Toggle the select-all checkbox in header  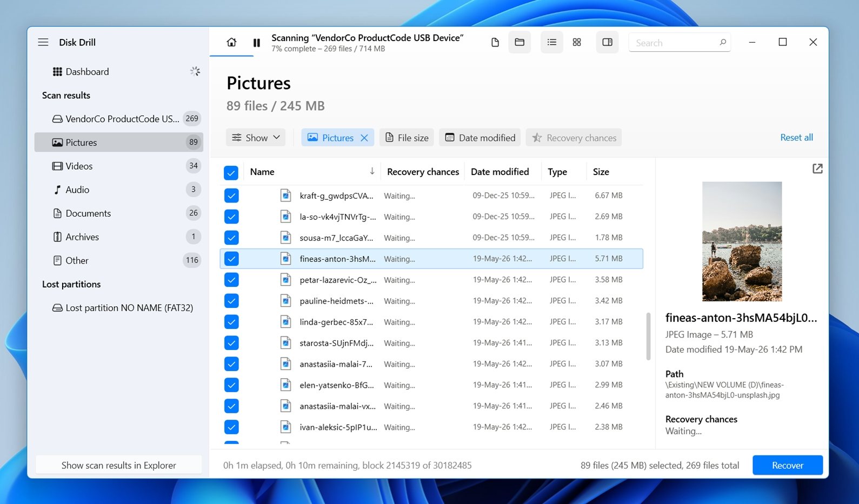[231, 173]
